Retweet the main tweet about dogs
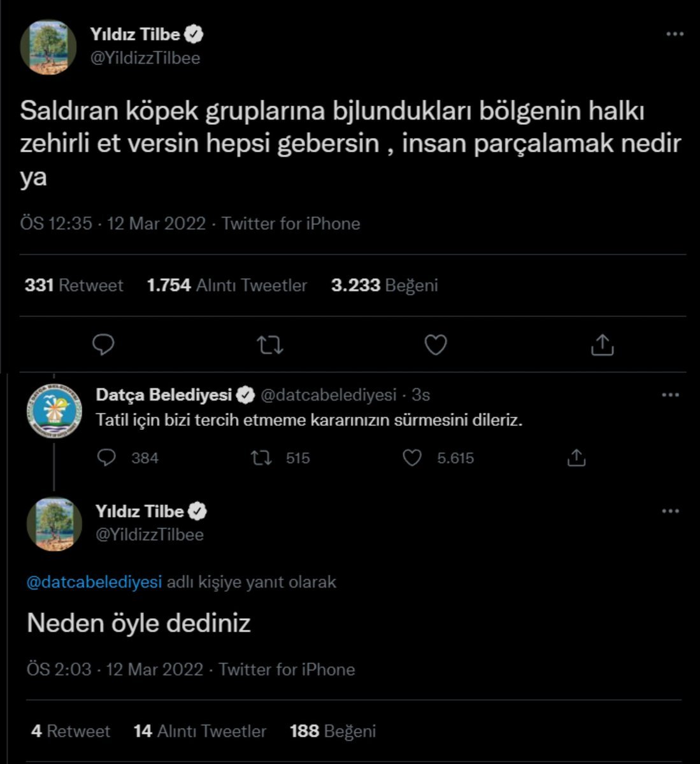The height and width of the screenshot is (764, 700). click(x=269, y=345)
